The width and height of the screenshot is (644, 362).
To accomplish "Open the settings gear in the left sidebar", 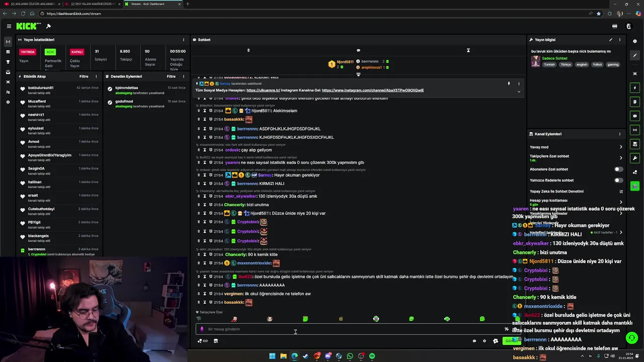I will pos(8,102).
